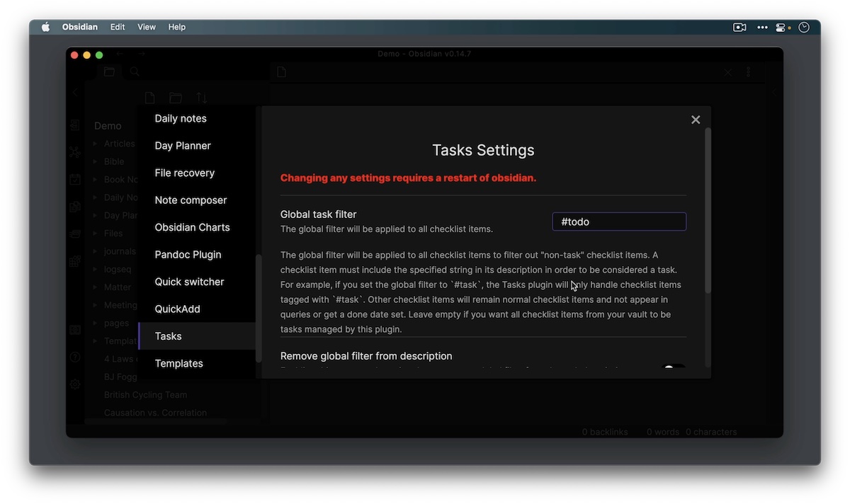Select the Tasks settings tab

197,336
